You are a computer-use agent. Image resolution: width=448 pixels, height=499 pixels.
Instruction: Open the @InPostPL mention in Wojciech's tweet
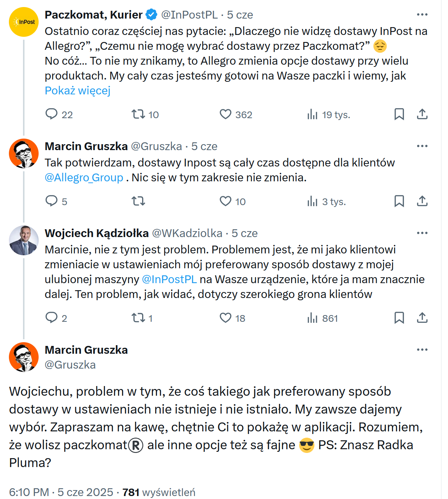click(x=169, y=279)
